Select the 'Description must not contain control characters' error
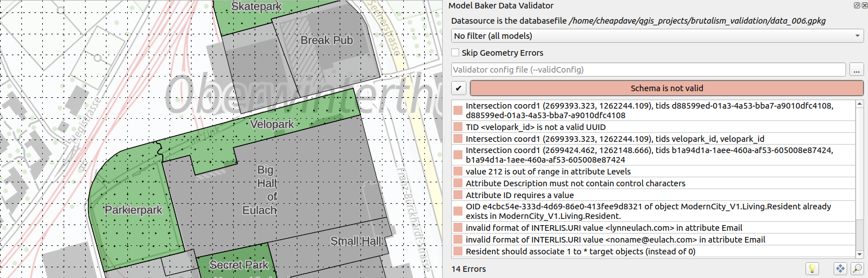This screenshot has width=868, height=278. click(575, 183)
